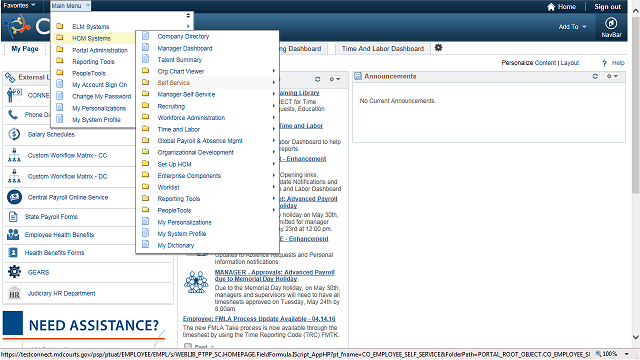Open the NavBar compass icon

tap(611, 23)
